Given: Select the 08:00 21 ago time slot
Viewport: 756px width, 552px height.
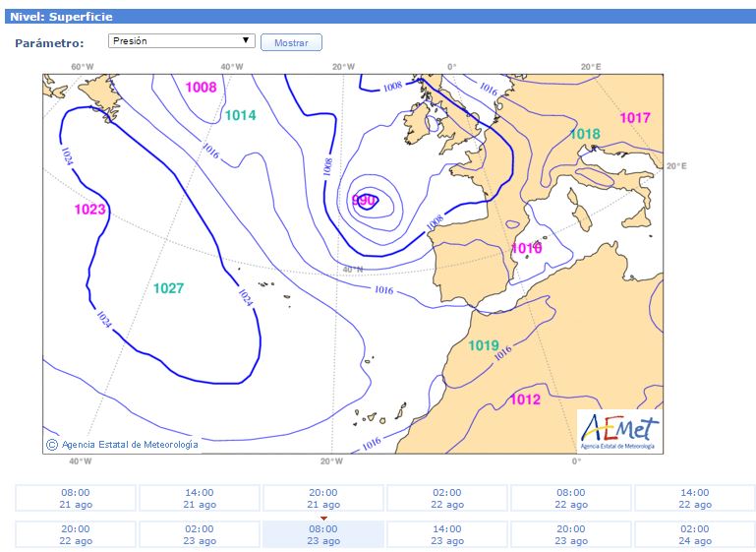Looking at the screenshot, I should (x=76, y=498).
